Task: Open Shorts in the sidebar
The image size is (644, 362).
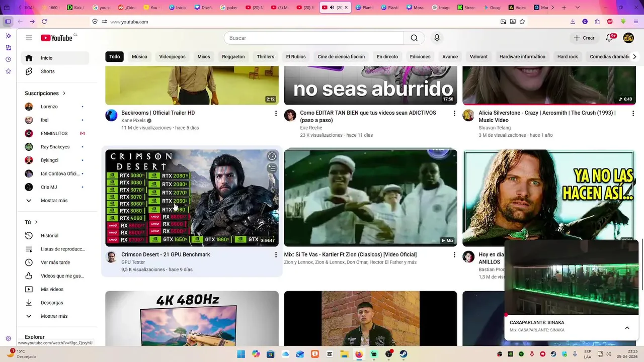Action: [55, 71]
